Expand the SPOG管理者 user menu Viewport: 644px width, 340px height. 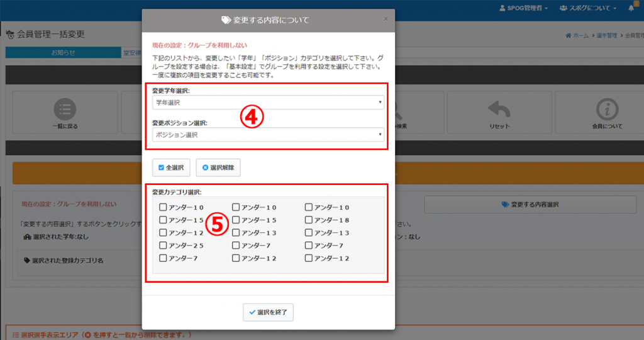point(523,8)
